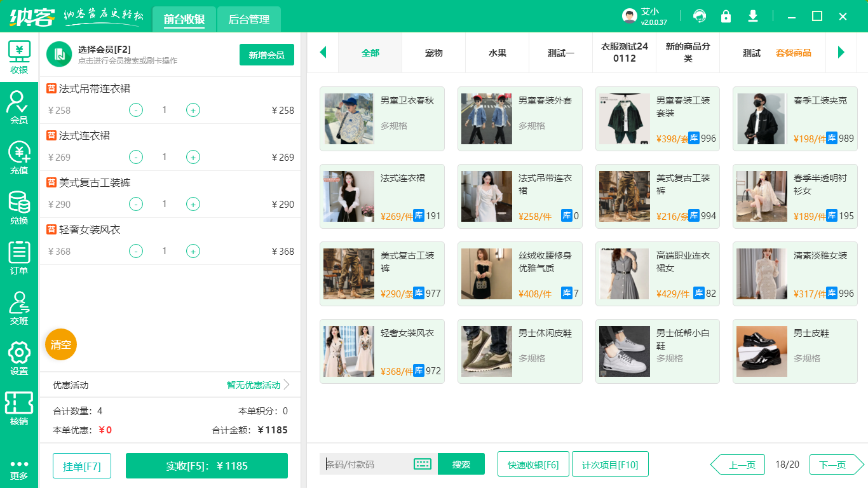Viewport: 868px width, 488px height.
Task: Click the 新增会员 add member button
Action: [266, 55]
